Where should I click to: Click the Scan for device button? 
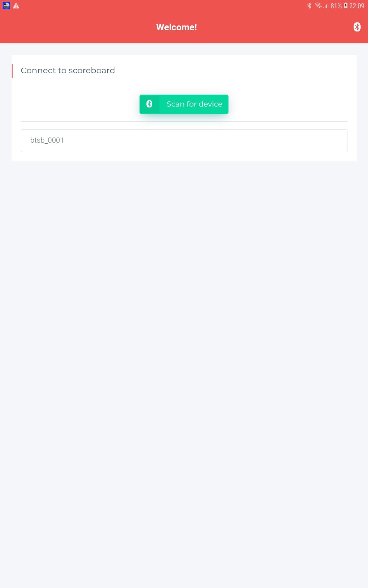click(x=184, y=104)
